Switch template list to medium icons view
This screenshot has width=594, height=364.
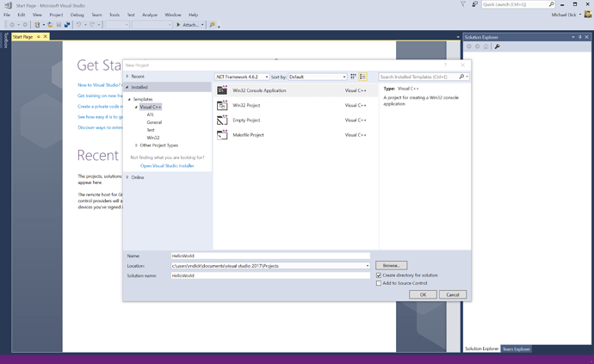363,77
